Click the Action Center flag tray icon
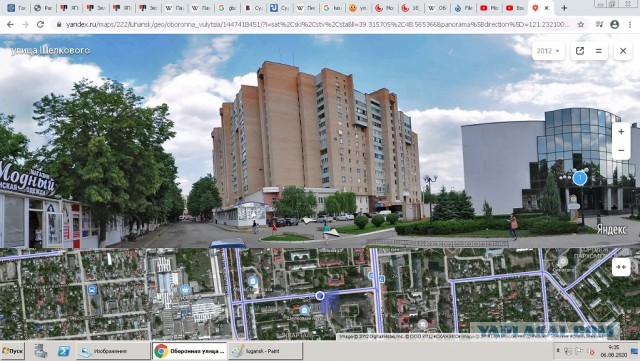This screenshot has height=361, width=640. (579, 351)
